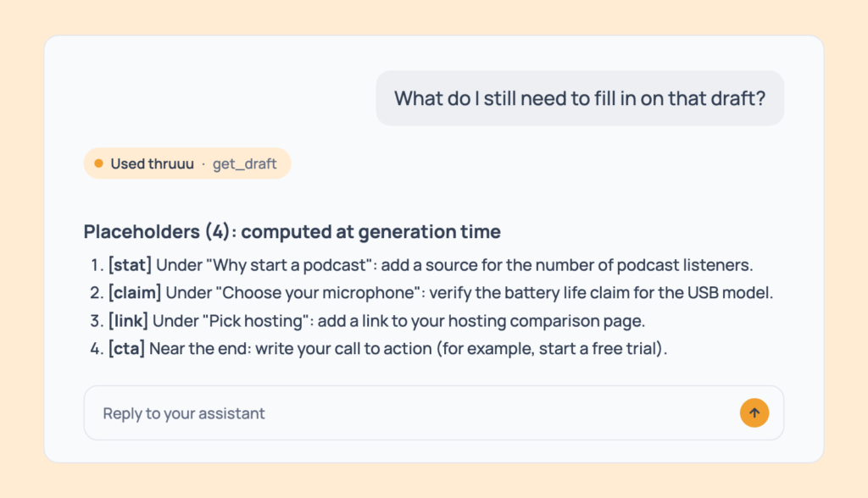Focus the "Reply to your assistant" input field
The image size is (868, 498).
433,412
